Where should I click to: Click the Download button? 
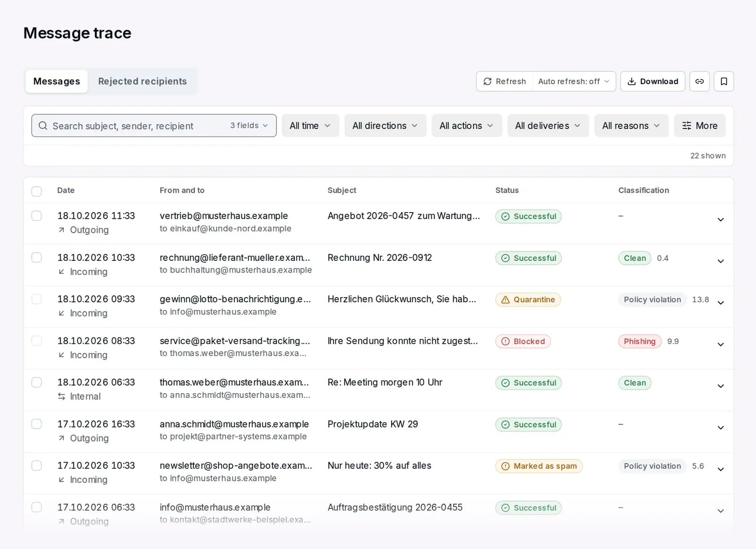click(653, 81)
